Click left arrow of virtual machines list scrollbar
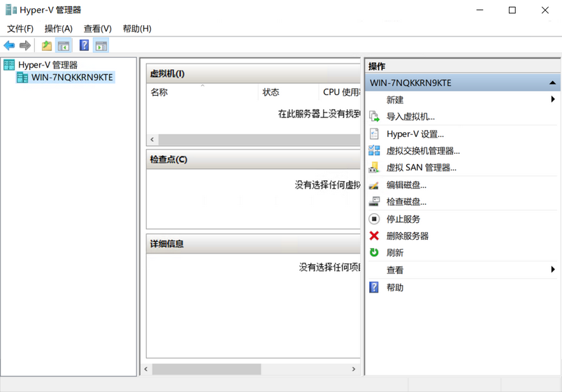The height and width of the screenshot is (392, 562). [x=152, y=139]
